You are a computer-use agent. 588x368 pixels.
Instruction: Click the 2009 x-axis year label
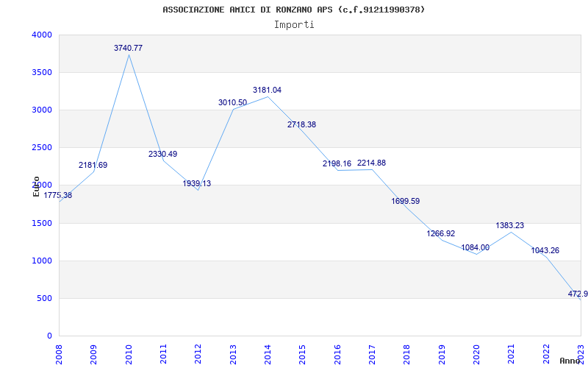[93, 353]
